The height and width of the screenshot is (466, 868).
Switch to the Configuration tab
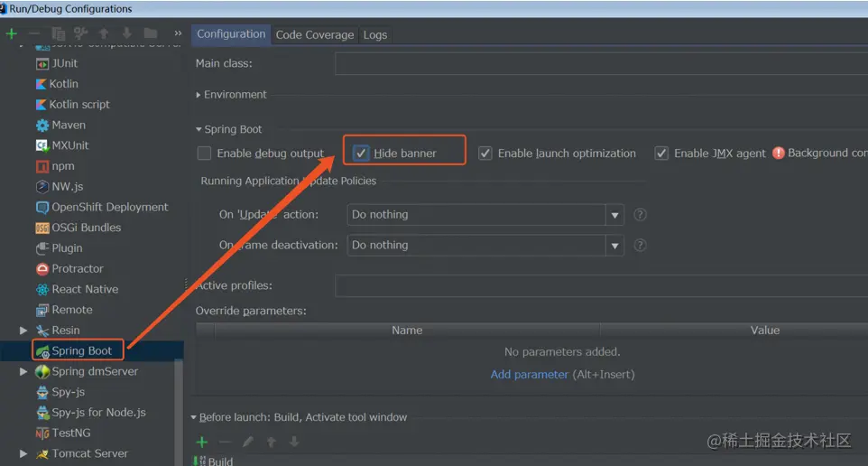(231, 34)
